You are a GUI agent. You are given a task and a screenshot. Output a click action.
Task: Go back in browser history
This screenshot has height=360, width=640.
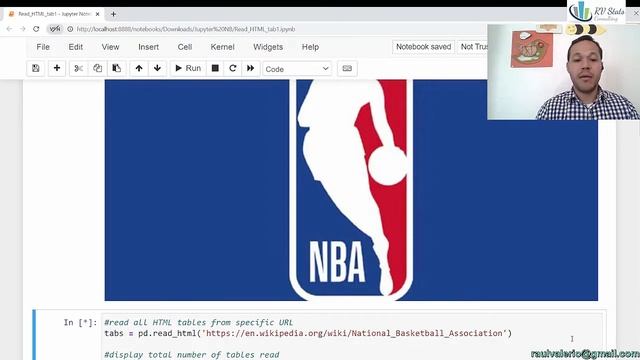pyautogui.click(x=9, y=29)
